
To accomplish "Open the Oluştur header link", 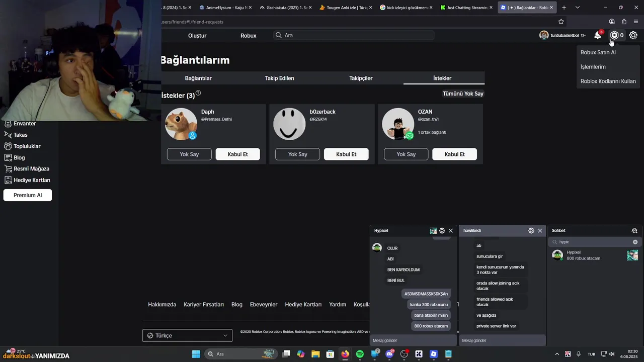I will pyautogui.click(x=197, y=35).
